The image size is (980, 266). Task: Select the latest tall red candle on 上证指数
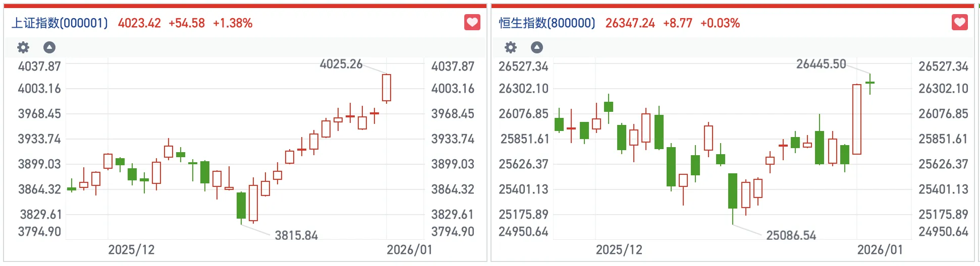click(387, 88)
